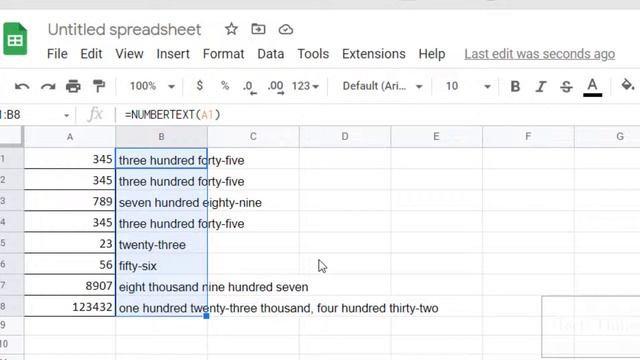Click cell containing 789
The width and height of the screenshot is (640, 360).
coord(70,201)
